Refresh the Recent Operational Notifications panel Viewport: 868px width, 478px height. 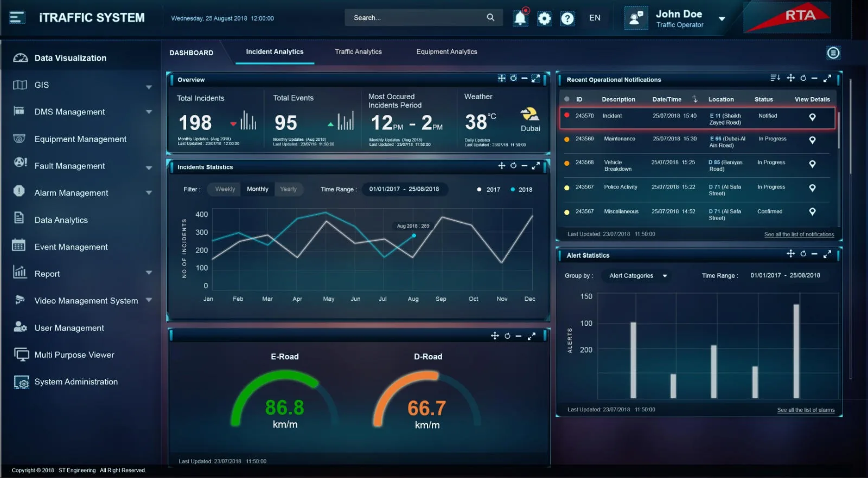tap(803, 78)
